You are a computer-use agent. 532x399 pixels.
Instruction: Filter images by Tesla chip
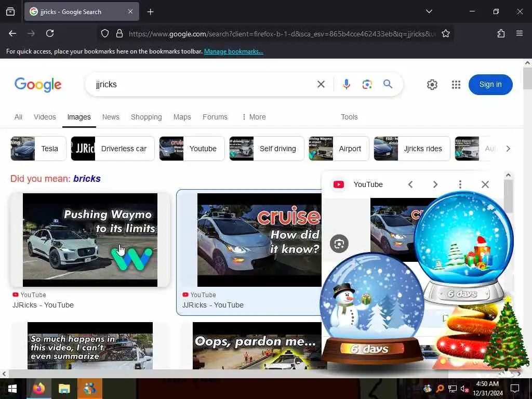[x=38, y=149]
